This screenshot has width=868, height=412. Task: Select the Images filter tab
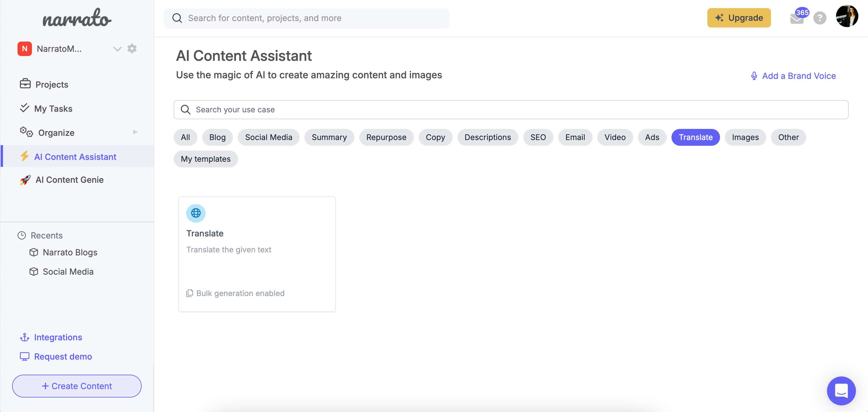(745, 137)
